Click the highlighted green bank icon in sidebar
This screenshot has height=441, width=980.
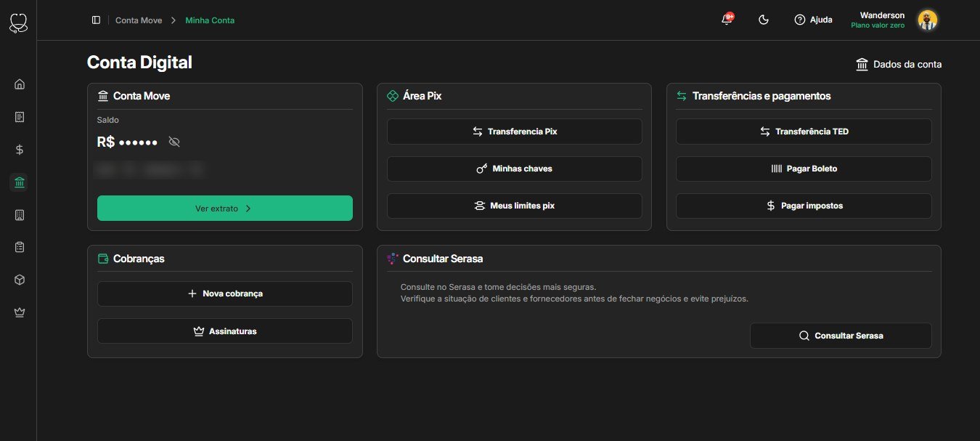pyautogui.click(x=20, y=182)
